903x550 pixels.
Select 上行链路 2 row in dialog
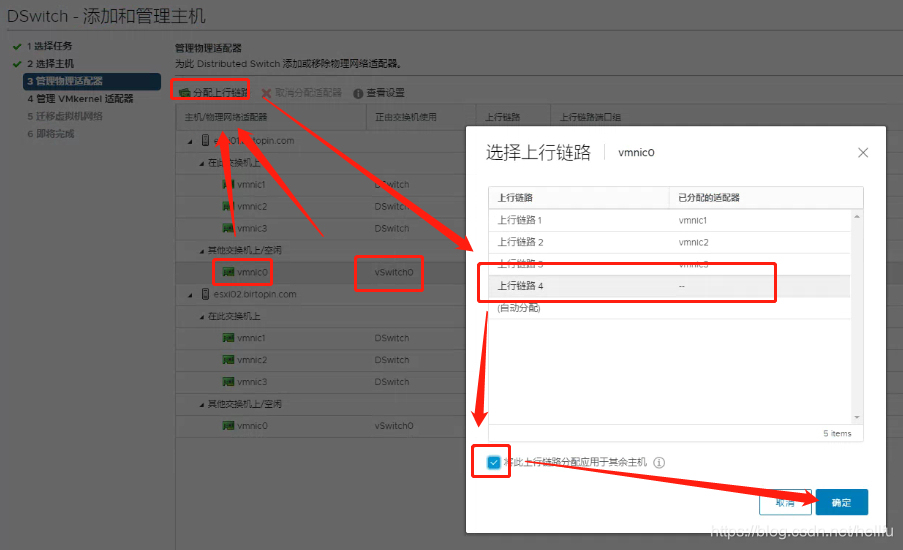tap(669, 242)
